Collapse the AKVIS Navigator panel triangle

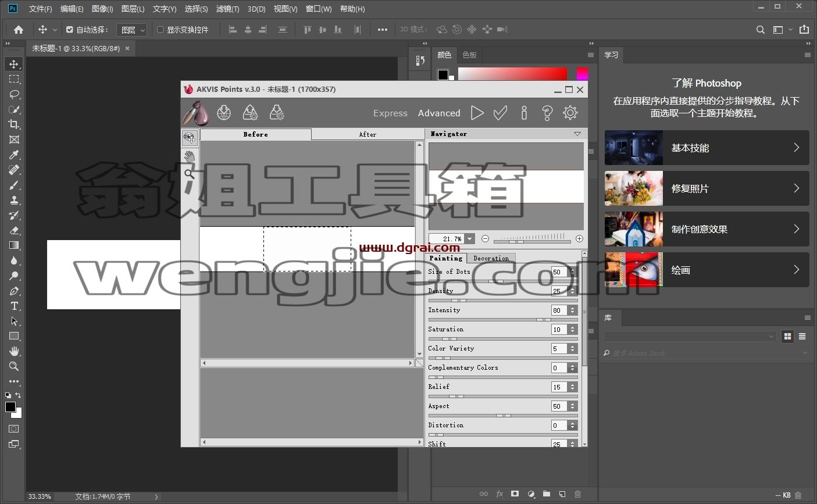coord(577,134)
